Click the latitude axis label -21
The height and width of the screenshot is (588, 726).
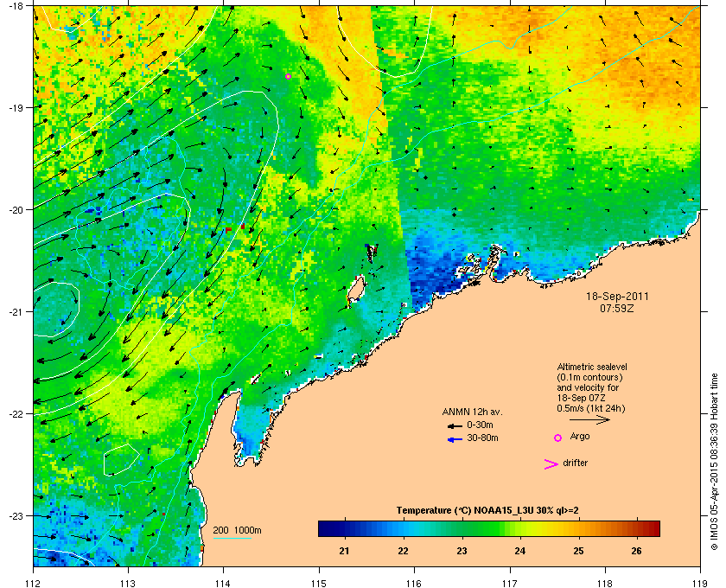click(x=16, y=312)
